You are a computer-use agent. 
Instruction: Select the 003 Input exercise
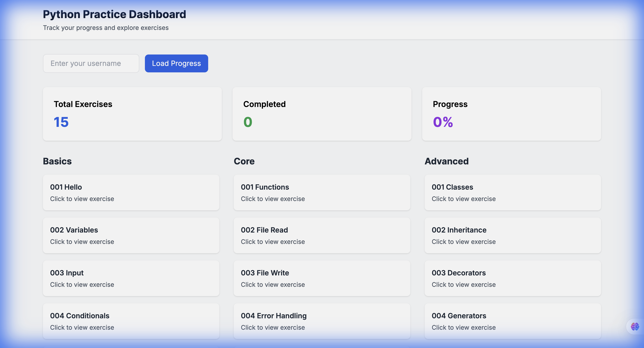pyautogui.click(x=131, y=278)
